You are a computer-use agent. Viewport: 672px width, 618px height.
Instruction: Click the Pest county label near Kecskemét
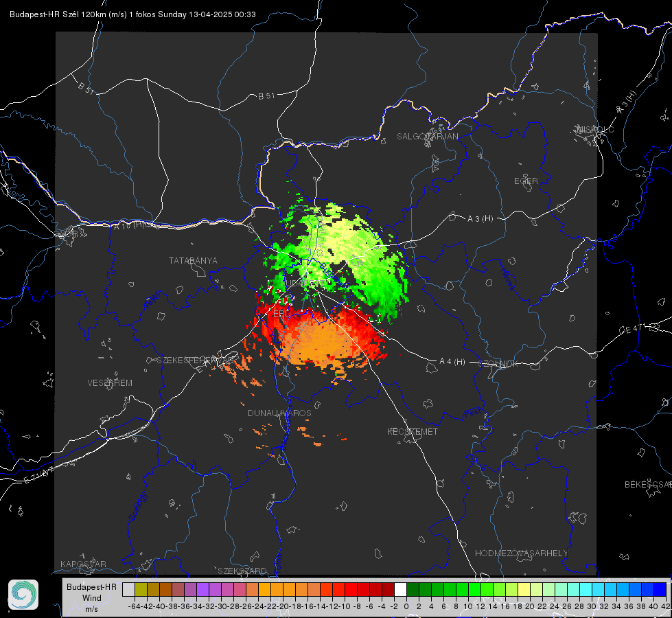coord(473,413)
